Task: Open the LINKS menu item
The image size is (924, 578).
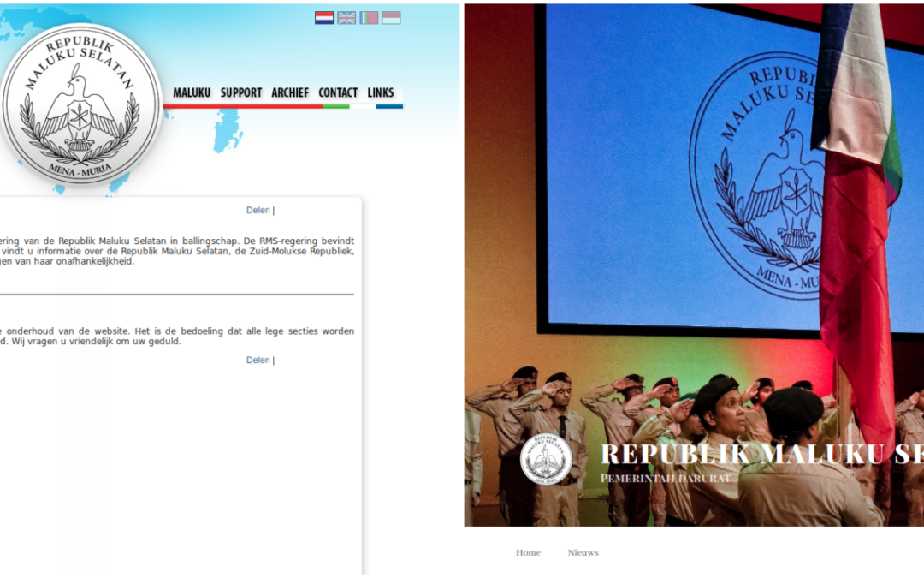Action: (381, 92)
